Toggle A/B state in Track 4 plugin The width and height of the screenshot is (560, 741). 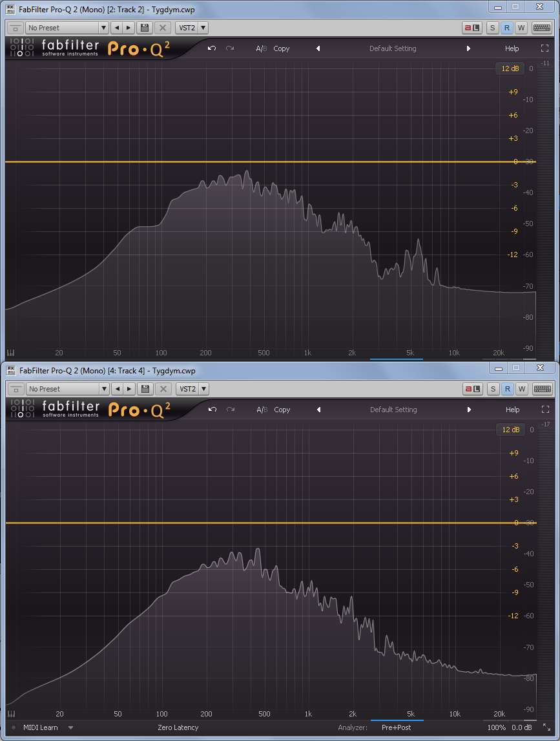pyautogui.click(x=262, y=409)
